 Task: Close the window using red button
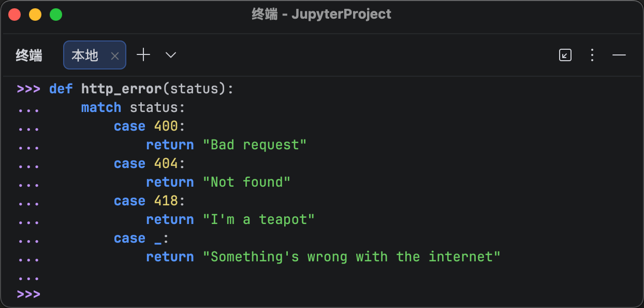14,15
